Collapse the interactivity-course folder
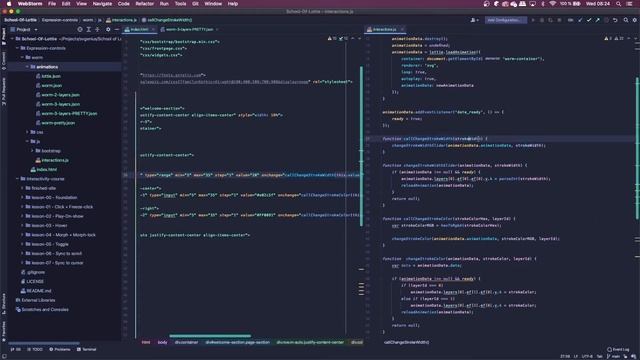The width and height of the screenshot is (640, 360). pos(18,179)
